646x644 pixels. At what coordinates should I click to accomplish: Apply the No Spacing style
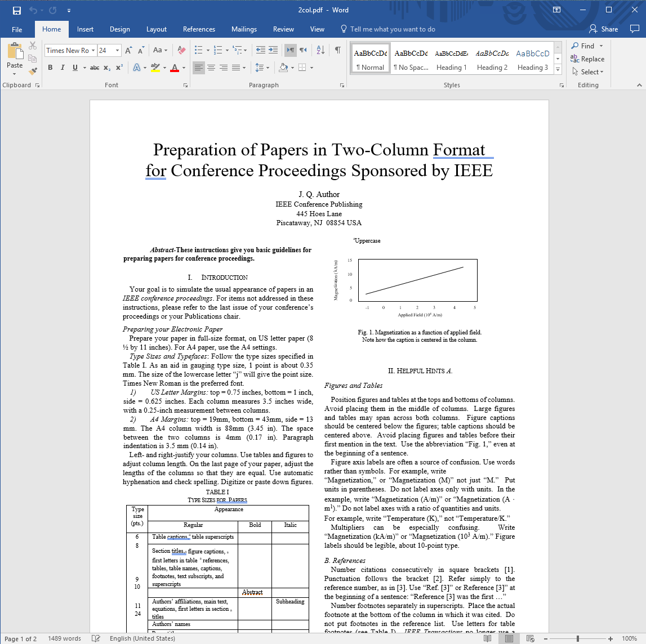point(411,60)
